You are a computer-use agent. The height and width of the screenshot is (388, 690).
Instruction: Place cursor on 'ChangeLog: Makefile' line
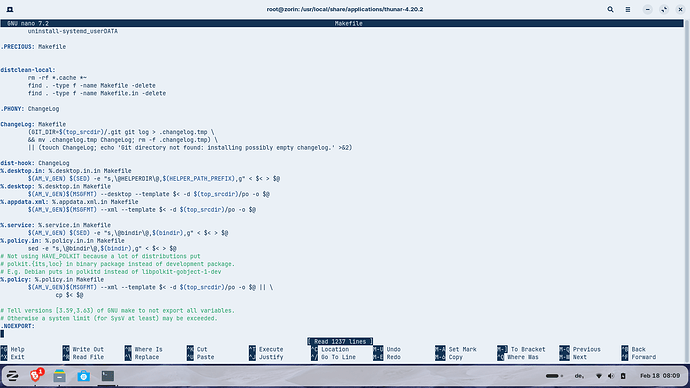[x=33, y=124]
